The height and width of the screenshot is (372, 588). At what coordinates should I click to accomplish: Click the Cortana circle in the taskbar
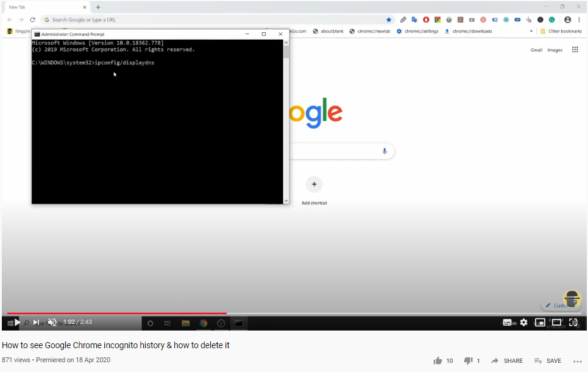(151, 323)
